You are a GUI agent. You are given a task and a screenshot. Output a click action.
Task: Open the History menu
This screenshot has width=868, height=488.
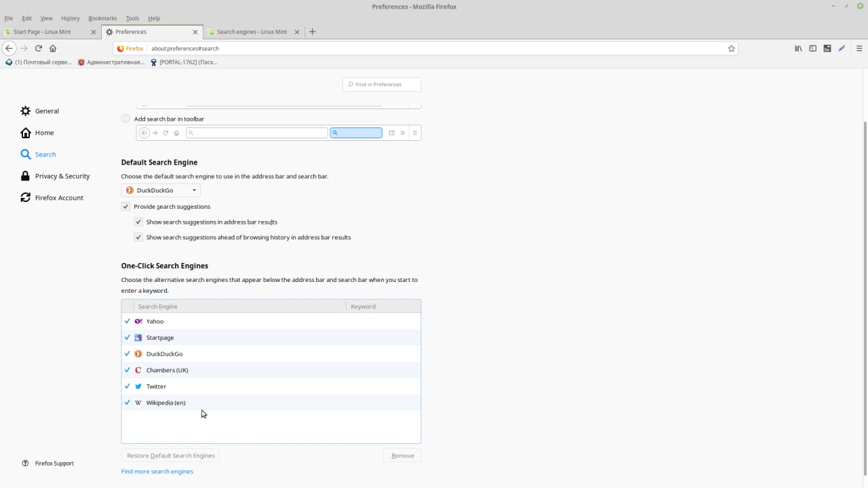click(x=70, y=18)
